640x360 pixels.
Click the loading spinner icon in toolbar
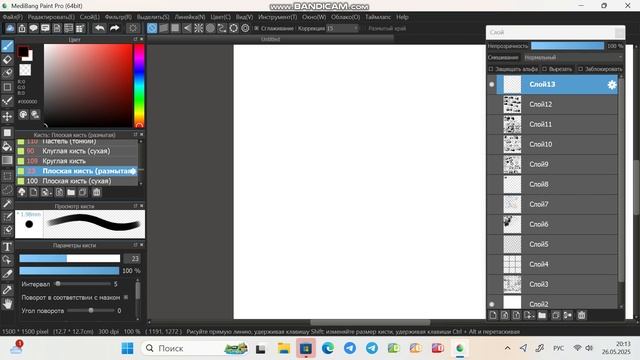133,28
